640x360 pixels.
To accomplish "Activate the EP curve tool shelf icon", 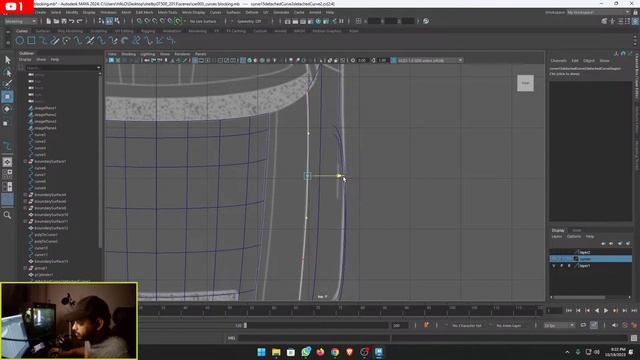I will click(x=43, y=40).
